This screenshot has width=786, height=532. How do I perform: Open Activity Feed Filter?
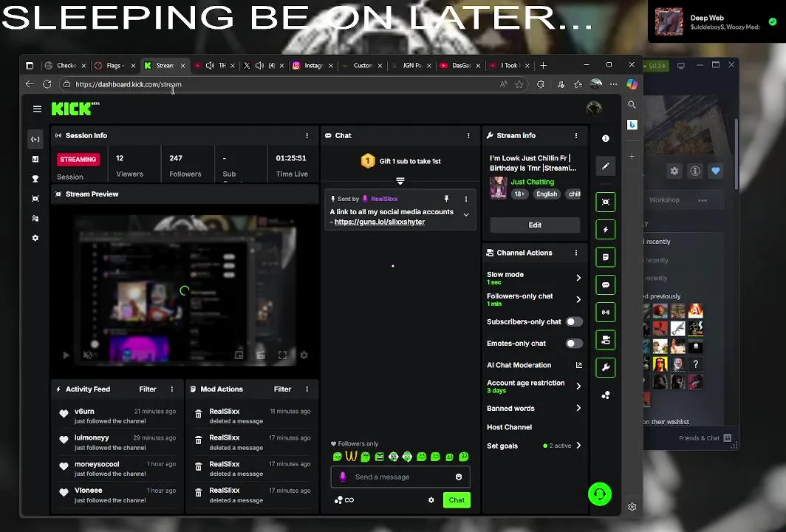[x=148, y=389]
